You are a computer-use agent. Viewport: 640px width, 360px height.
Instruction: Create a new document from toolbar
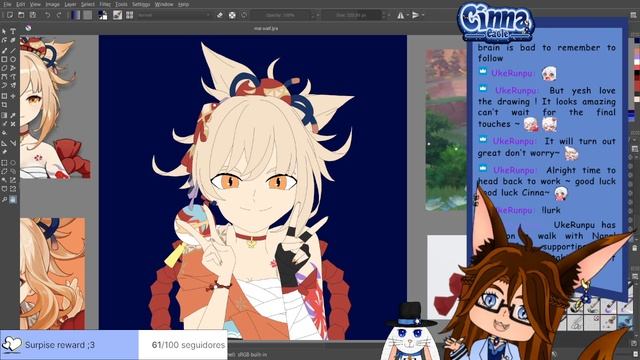pos(9,15)
